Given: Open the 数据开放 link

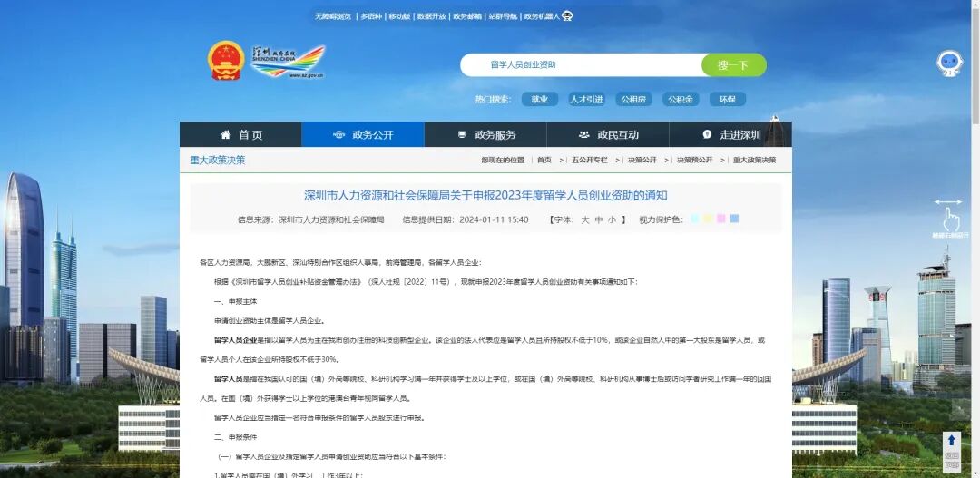Looking at the screenshot, I should (431, 16).
